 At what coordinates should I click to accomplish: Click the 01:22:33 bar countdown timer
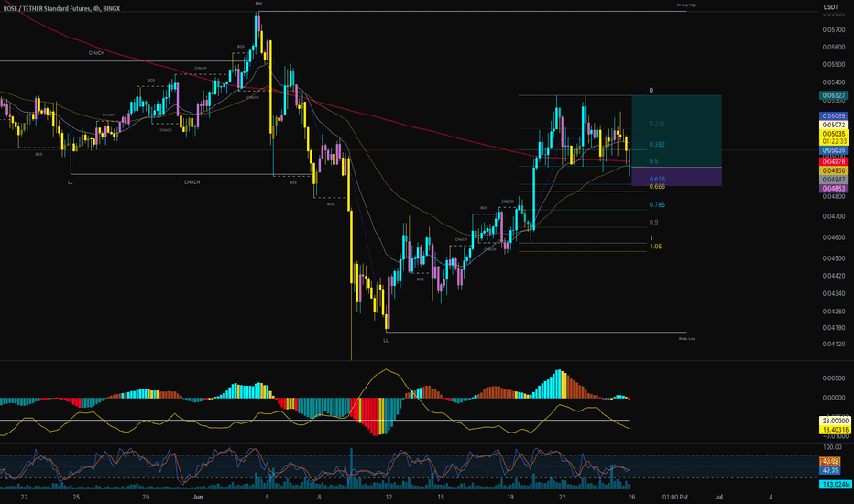[833, 141]
